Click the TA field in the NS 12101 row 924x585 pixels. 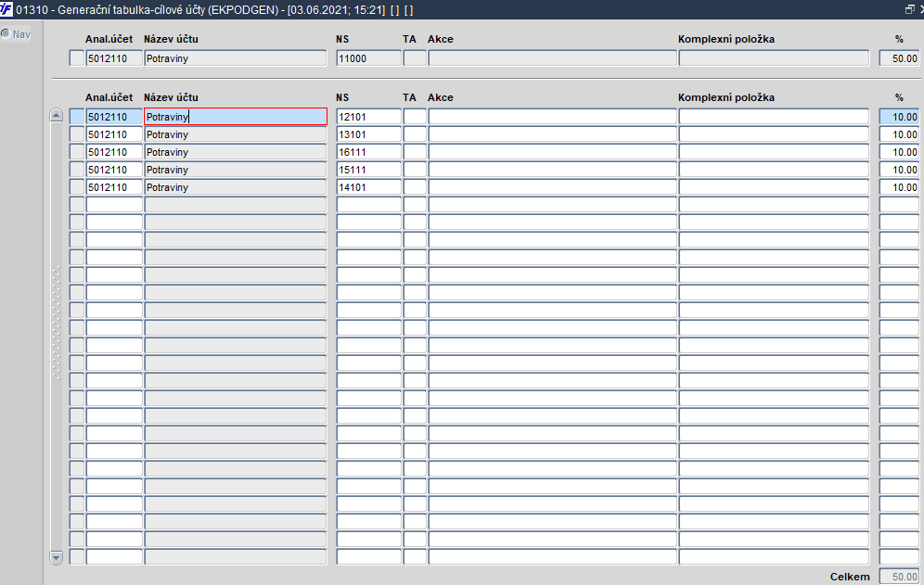point(415,117)
